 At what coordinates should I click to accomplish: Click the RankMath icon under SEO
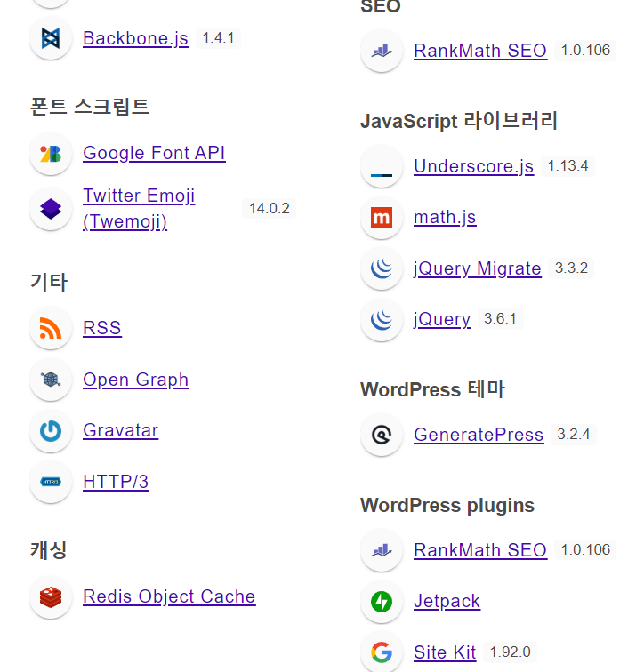point(382,51)
